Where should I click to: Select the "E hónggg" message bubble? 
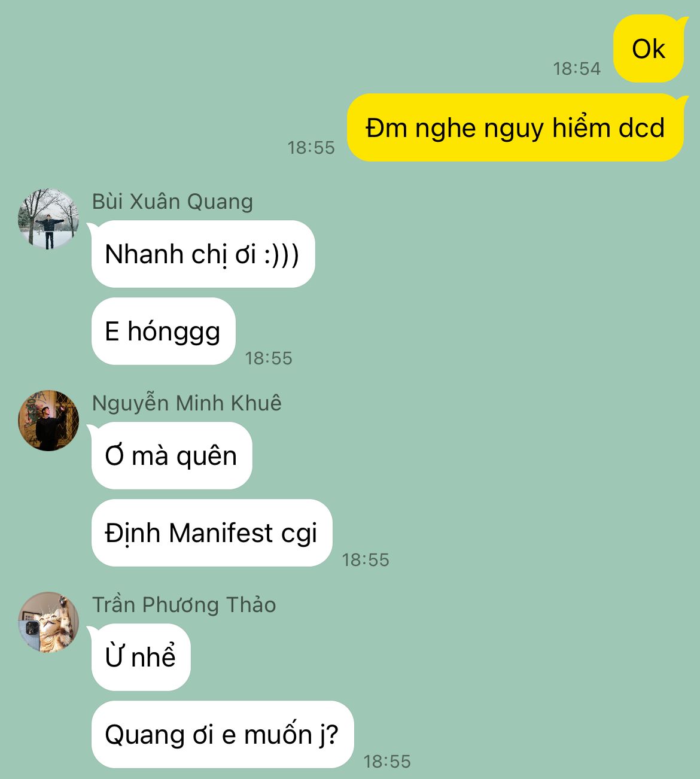click(163, 331)
